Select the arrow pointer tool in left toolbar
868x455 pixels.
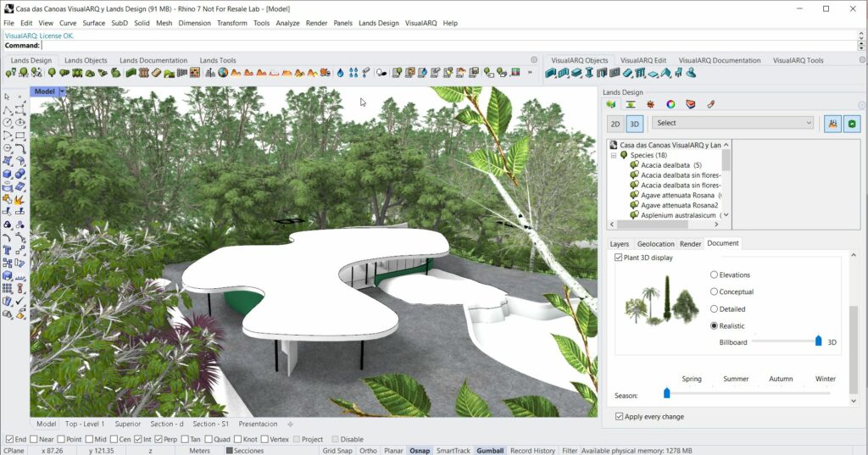(x=7, y=97)
